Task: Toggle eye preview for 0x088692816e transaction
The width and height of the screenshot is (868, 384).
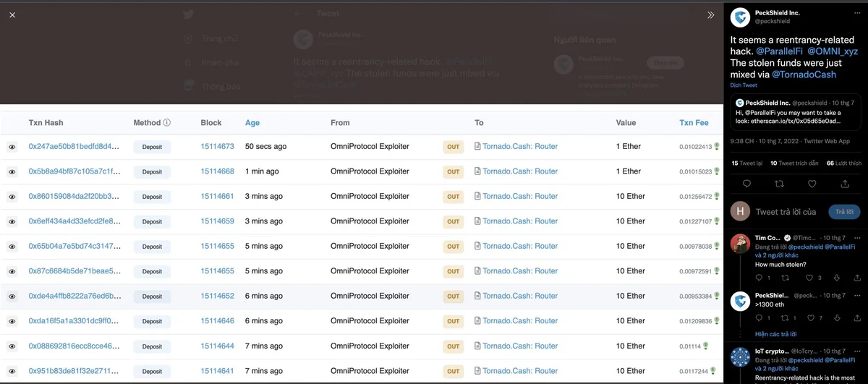Action: click(12, 346)
